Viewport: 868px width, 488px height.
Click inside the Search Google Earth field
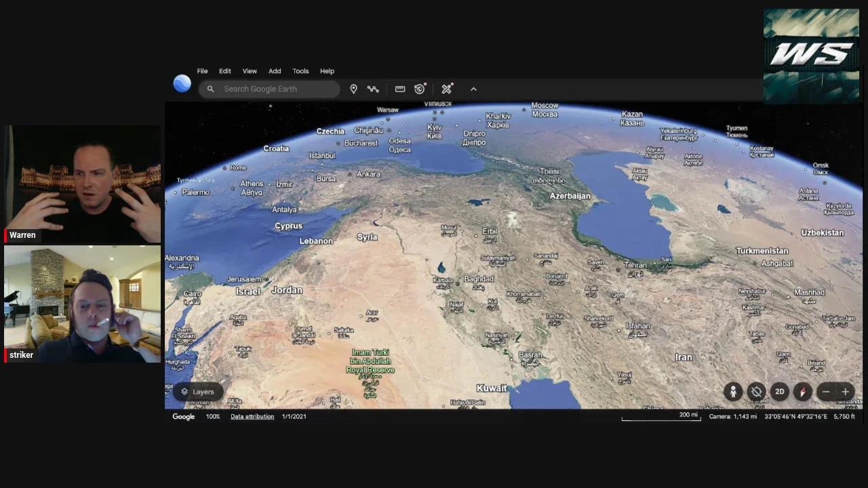click(x=271, y=89)
